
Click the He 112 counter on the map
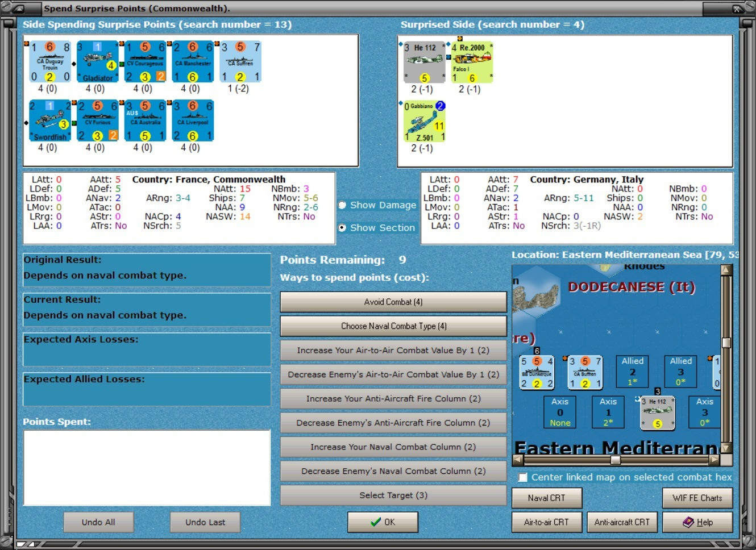(657, 413)
